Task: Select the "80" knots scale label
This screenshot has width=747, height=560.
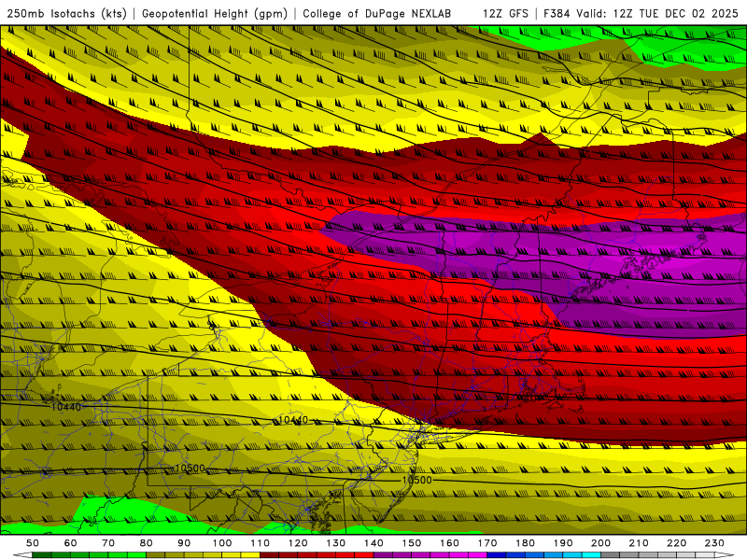Action: (x=147, y=543)
